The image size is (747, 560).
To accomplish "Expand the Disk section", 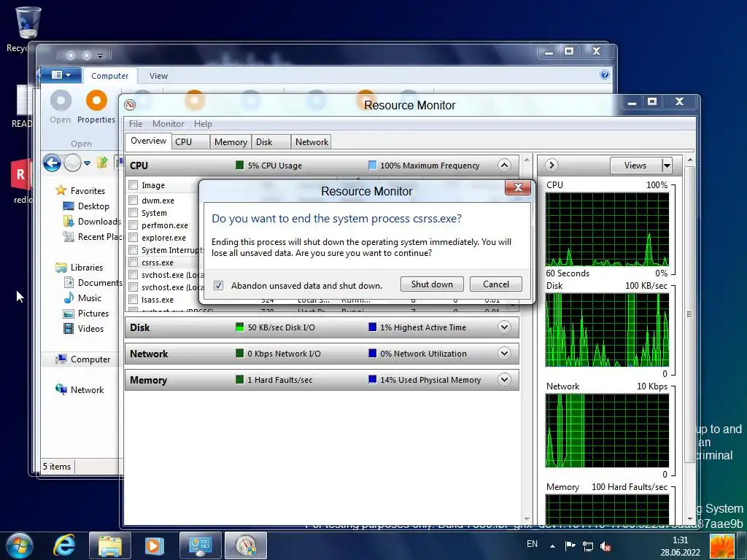I will [504, 327].
